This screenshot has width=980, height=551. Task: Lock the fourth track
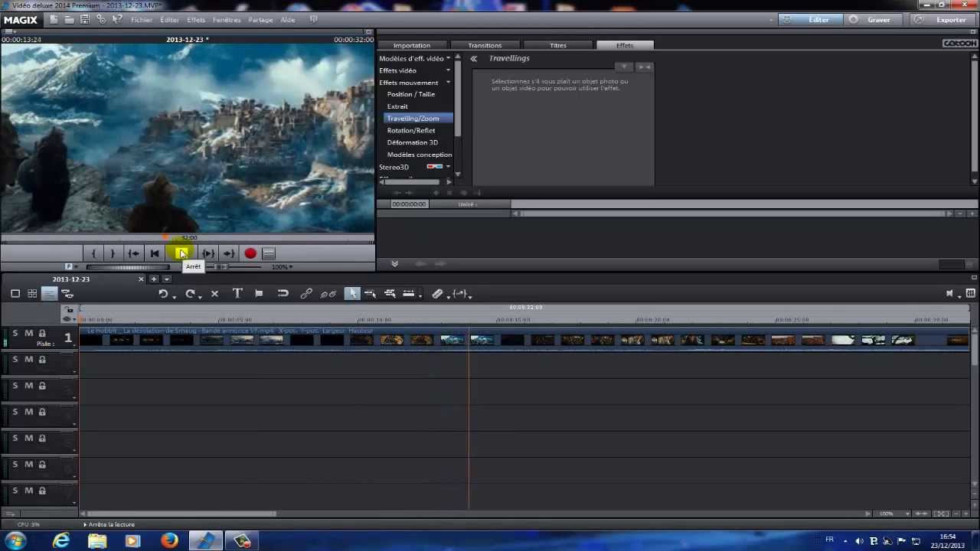(x=42, y=412)
